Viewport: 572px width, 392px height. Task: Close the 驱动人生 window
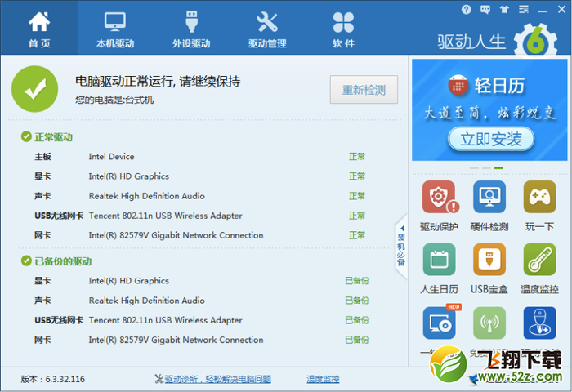pyautogui.click(x=561, y=10)
